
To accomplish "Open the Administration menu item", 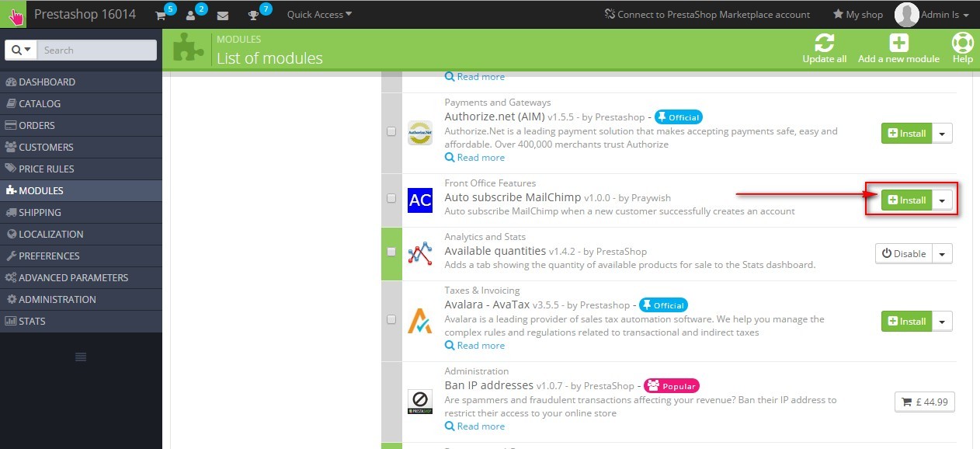I will [x=81, y=299].
